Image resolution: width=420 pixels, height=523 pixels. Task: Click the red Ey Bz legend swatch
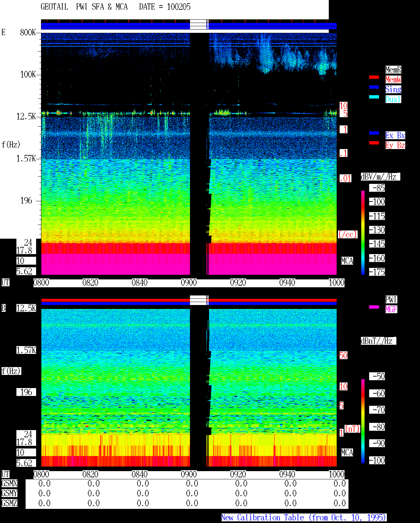[374, 143]
